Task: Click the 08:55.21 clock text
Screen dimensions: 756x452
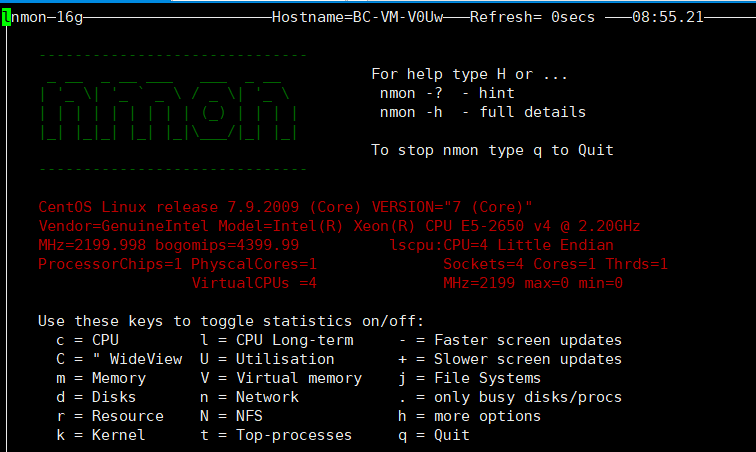Action: click(668, 17)
